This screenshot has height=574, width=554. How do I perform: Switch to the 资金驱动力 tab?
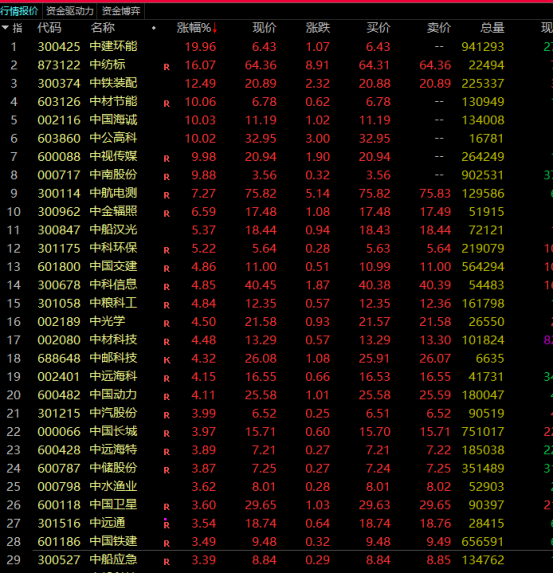[x=70, y=11]
